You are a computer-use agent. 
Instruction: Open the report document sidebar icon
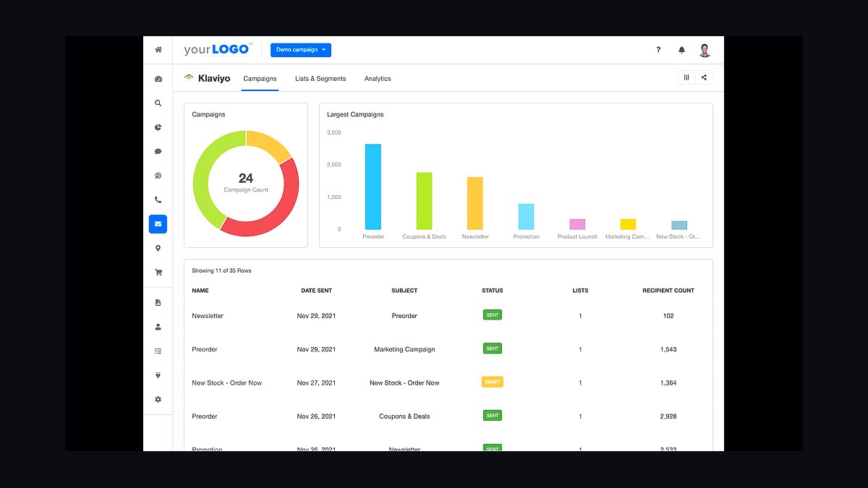(x=158, y=303)
